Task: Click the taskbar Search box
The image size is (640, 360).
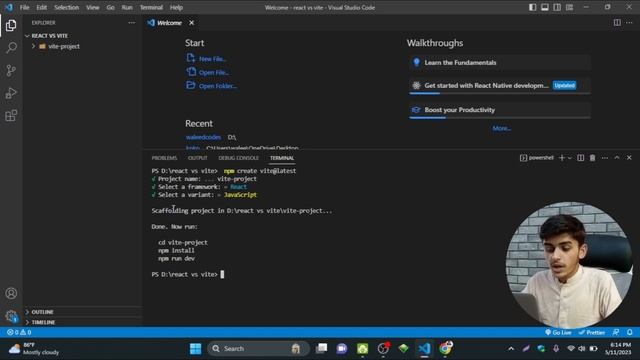Action: [x=258, y=349]
